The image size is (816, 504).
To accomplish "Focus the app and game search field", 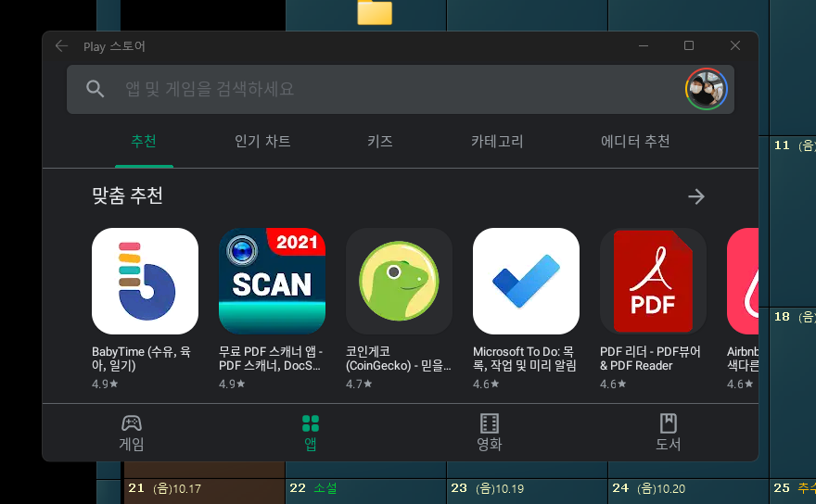I will pyautogui.click(x=401, y=90).
